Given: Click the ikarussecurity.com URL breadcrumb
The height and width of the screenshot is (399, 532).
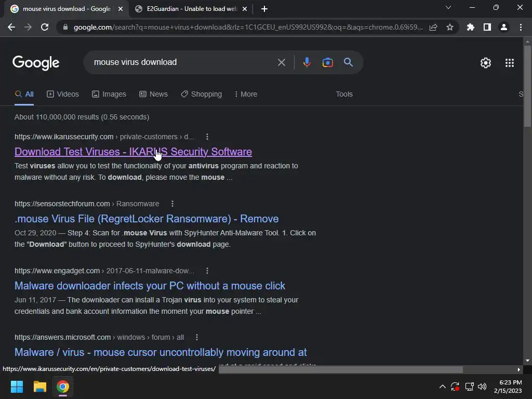Looking at the screenshot, I should [104, 137].
